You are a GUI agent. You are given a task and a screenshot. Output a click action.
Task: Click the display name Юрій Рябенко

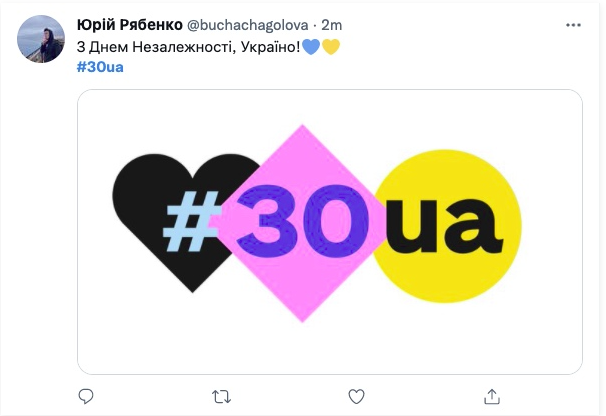[129, 23]
